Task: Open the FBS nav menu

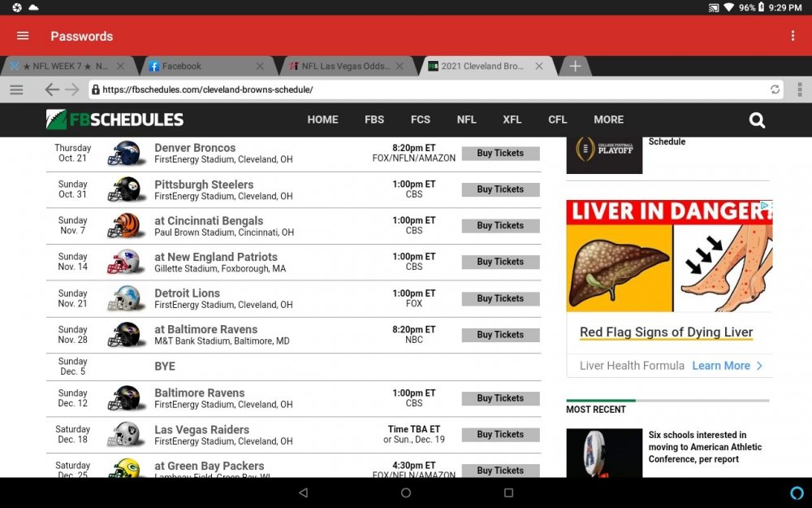Action: pyautogui.click(x=374, y=119)
